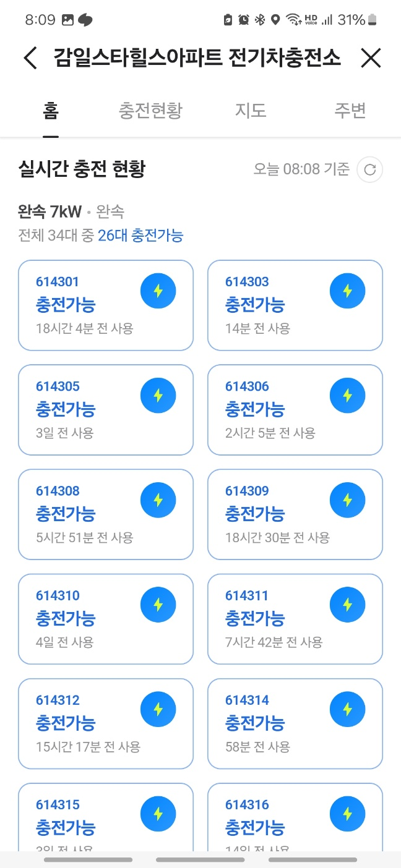Viewport: 401px width, 868px height.
Task: Tap the lightning icon on charger 614312
Action: 158,708
